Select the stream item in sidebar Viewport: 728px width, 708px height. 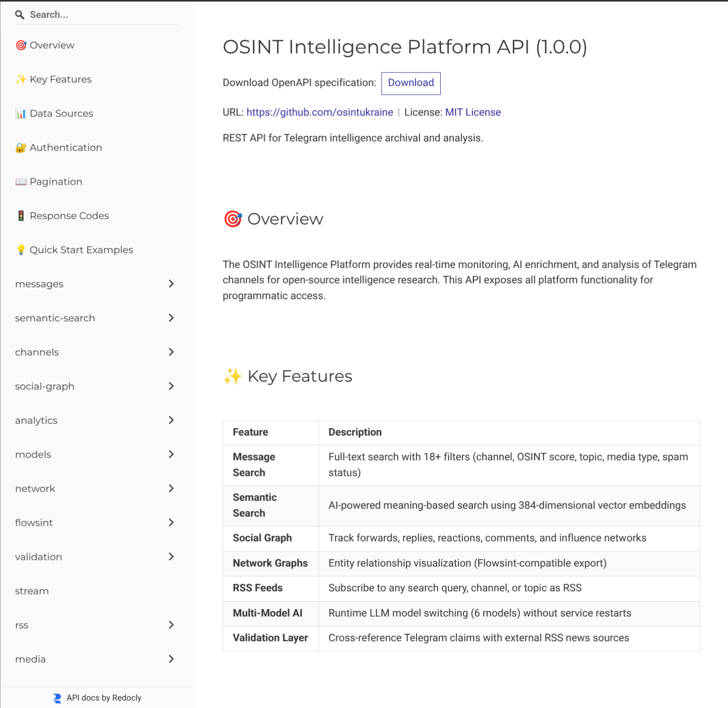click(32, 591)
